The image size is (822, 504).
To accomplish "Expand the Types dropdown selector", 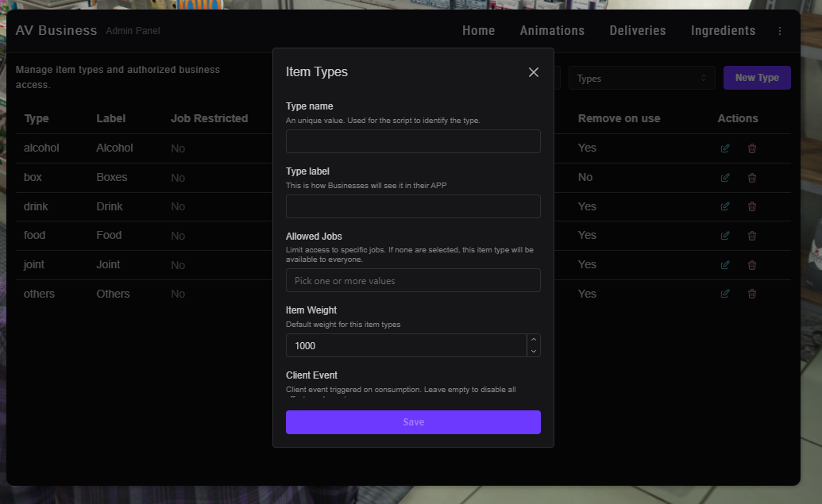I will (x=642, y=78).
